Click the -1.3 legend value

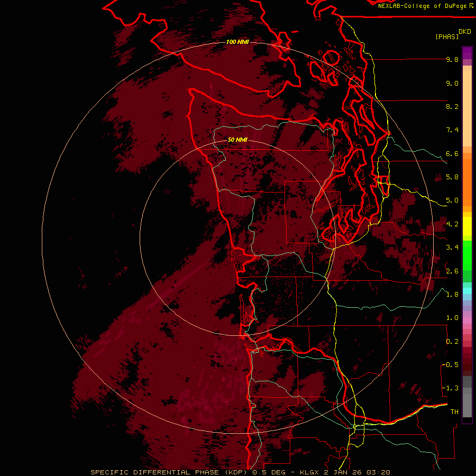point(450,388)
